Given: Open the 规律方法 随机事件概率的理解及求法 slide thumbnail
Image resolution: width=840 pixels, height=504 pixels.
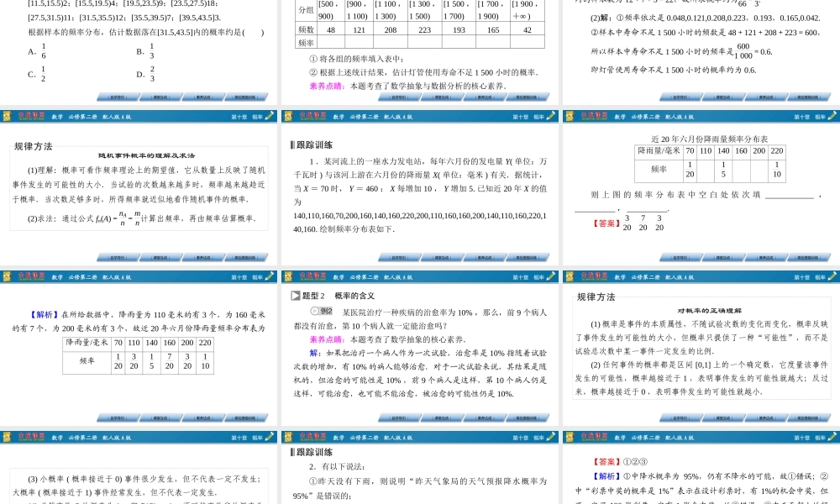Looking at the screenshot, I should click(x=139, y=187).
